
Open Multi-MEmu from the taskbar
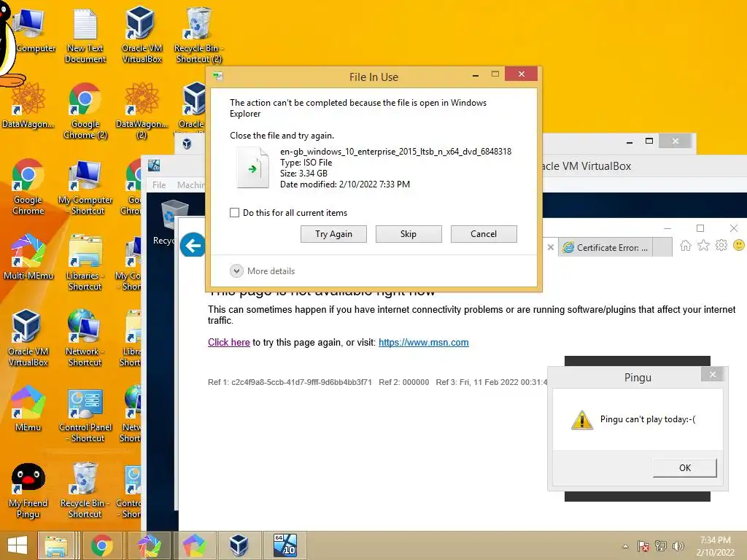(148, 545)
